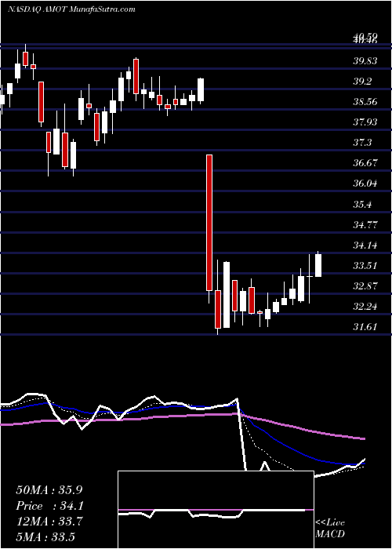Viewport: 392px width, 549px height.
Task: Click the 32.87 price axis label
Action: (x=365, y=285)
